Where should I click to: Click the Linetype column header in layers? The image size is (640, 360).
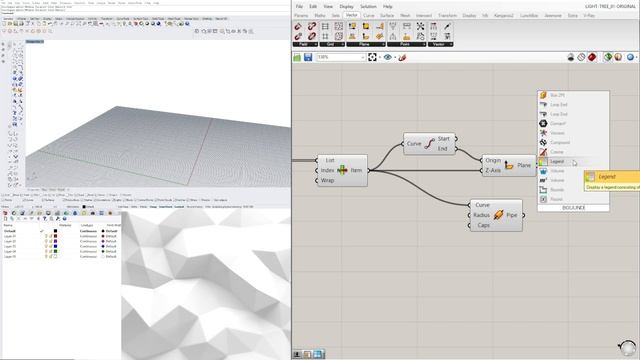87,225
